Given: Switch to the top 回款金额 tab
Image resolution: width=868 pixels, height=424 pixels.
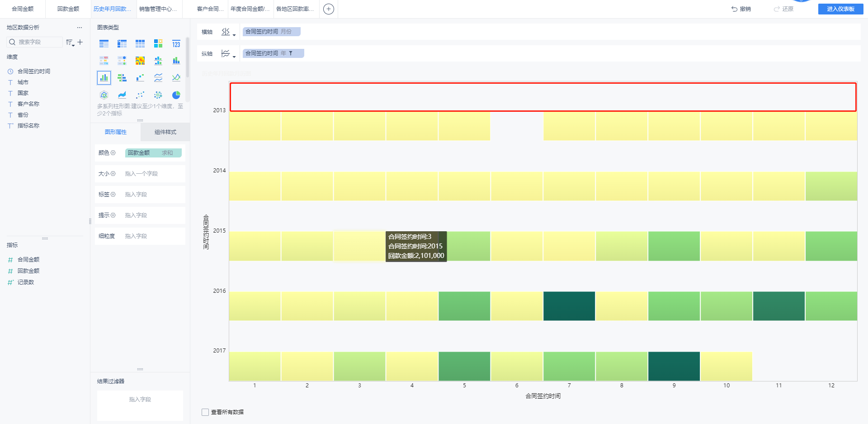Looking at the screenshot, I should (x=68, y=9).
